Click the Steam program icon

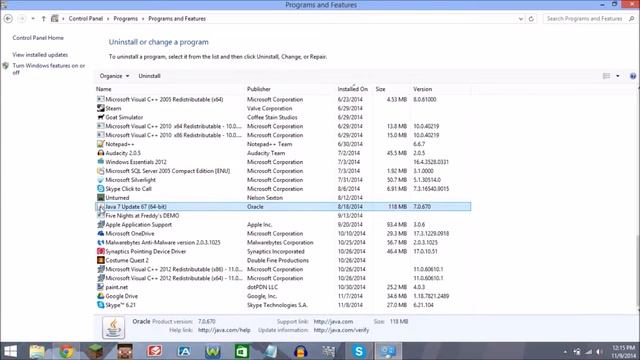click(x=100, y=108)
